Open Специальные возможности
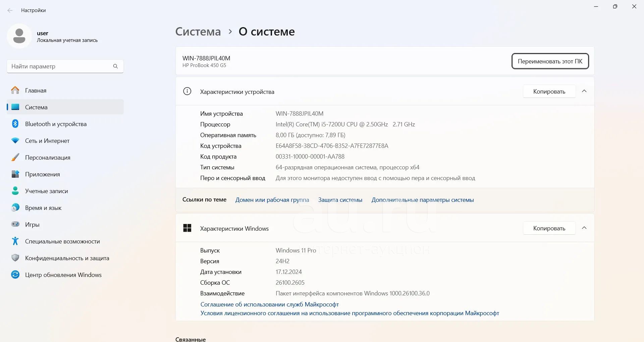The width and height of the screenshot is (644, 342). [x=65, y=241]
